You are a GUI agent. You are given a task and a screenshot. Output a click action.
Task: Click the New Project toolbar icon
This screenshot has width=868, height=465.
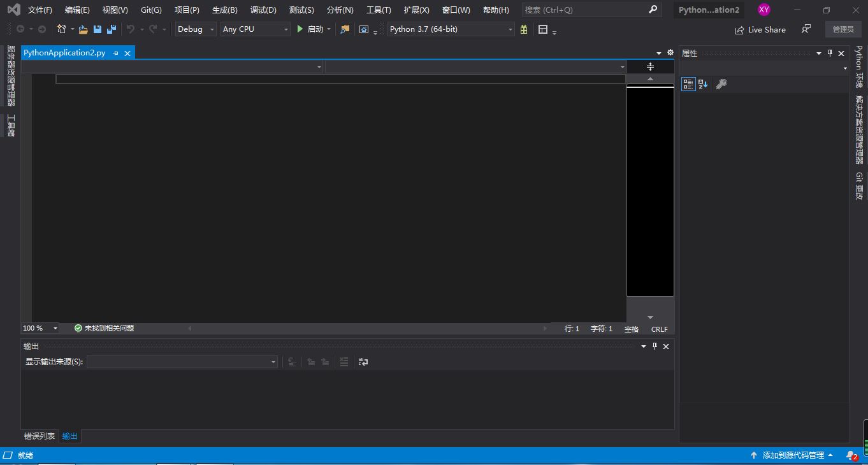[61, 29]
